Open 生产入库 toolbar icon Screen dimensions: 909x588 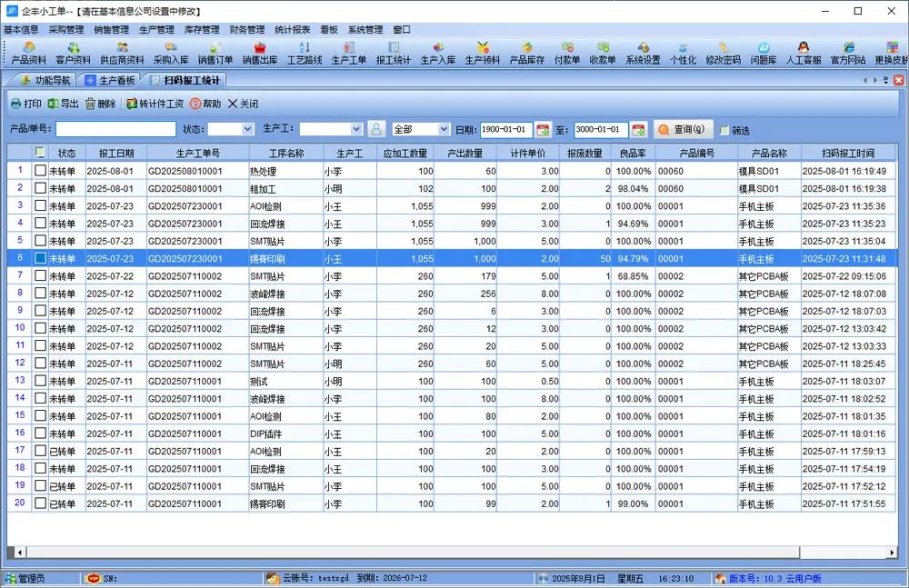tap(438, 53)
